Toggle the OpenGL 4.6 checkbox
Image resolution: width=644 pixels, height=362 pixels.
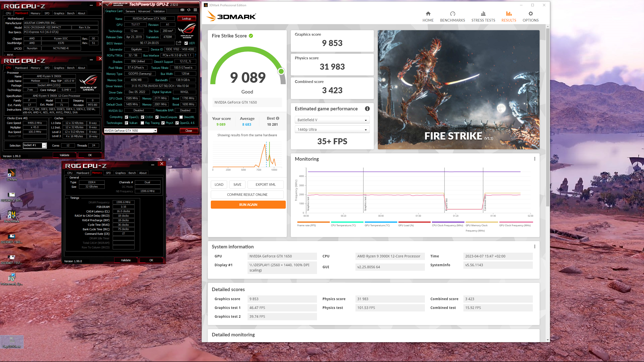(177, 123)
